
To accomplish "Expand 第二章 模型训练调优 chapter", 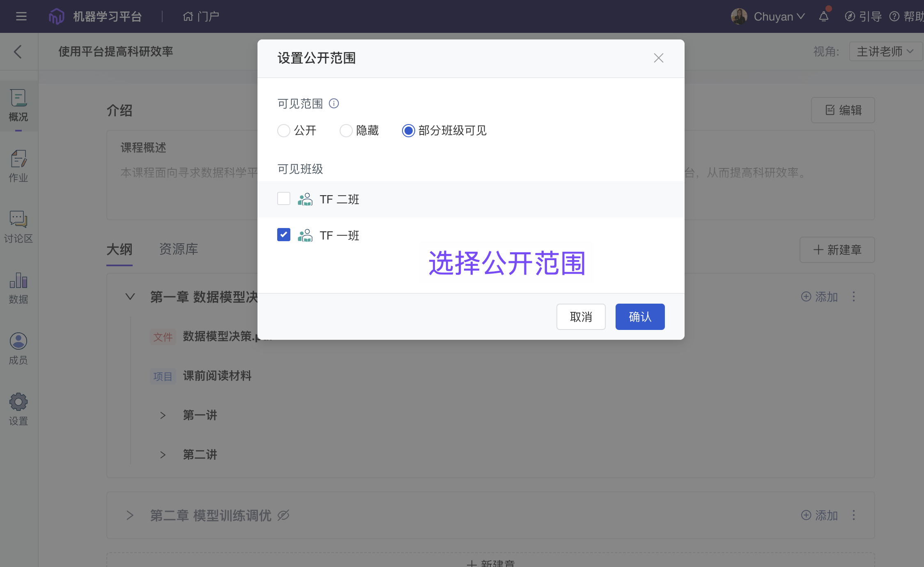I will [x=130, y=515].
